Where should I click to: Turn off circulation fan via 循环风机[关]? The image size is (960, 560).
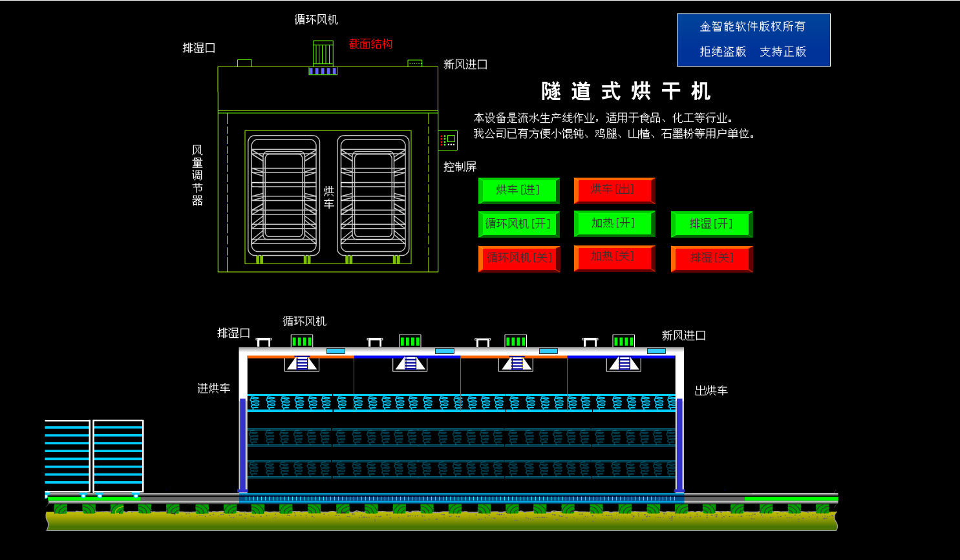(x=518, y=258)
